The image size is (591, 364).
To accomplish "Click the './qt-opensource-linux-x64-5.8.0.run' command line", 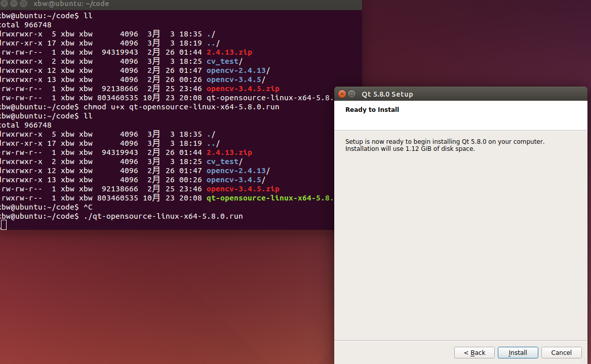I will click(163, 216).
